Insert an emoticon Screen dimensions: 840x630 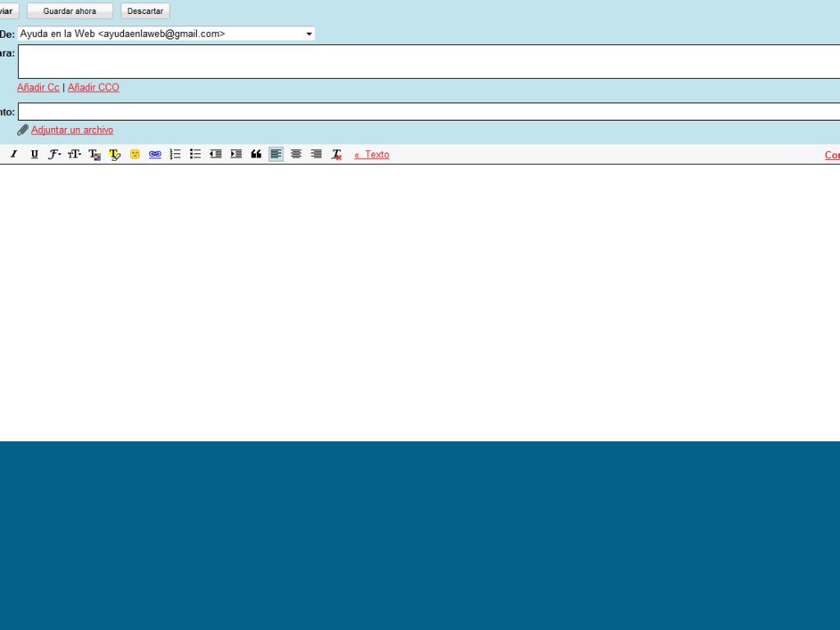pos(135,154)
